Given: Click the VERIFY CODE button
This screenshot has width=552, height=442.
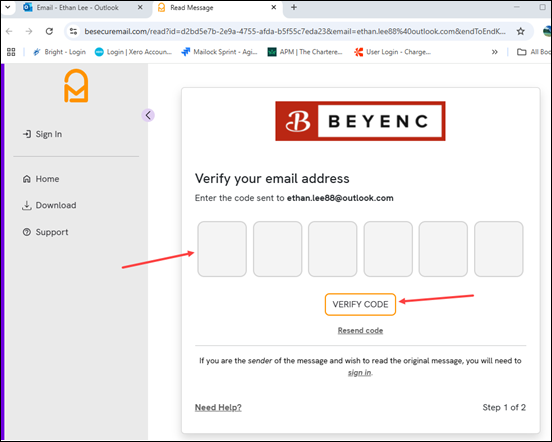Looking at the screenshot, I should (x=360, y=304).
